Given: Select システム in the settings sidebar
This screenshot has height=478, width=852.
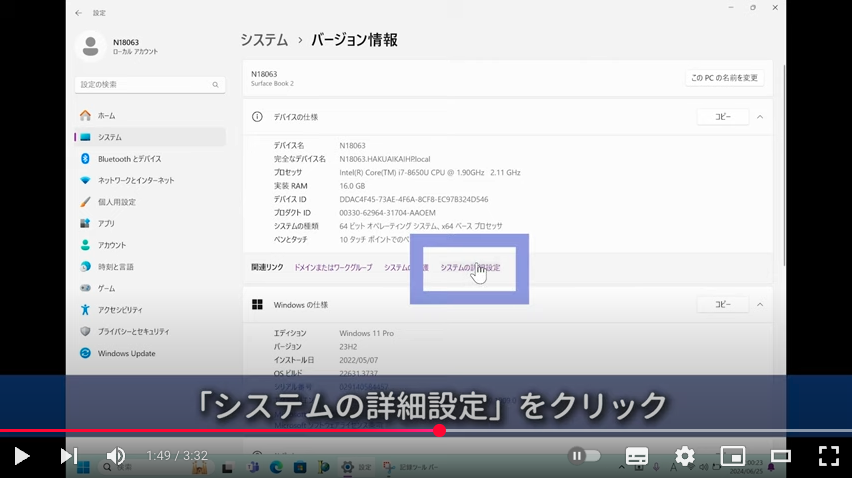Looking at the screenshot, I should point(149,137).
